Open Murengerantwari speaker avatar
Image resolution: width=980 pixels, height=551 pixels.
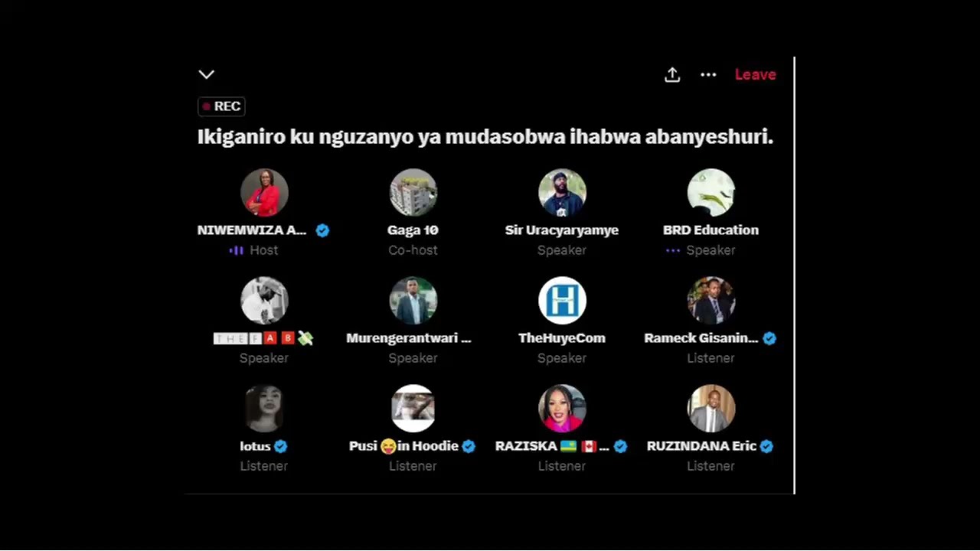click(413, 301)
